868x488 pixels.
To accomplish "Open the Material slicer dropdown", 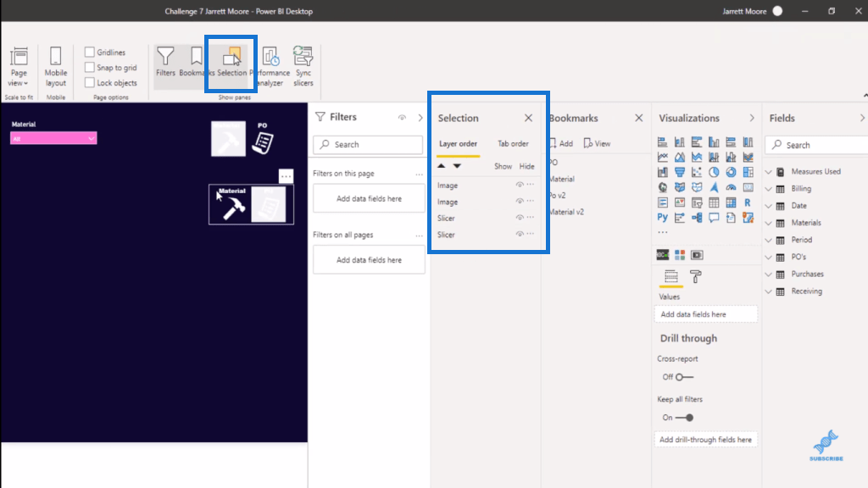I will point(53,138).
